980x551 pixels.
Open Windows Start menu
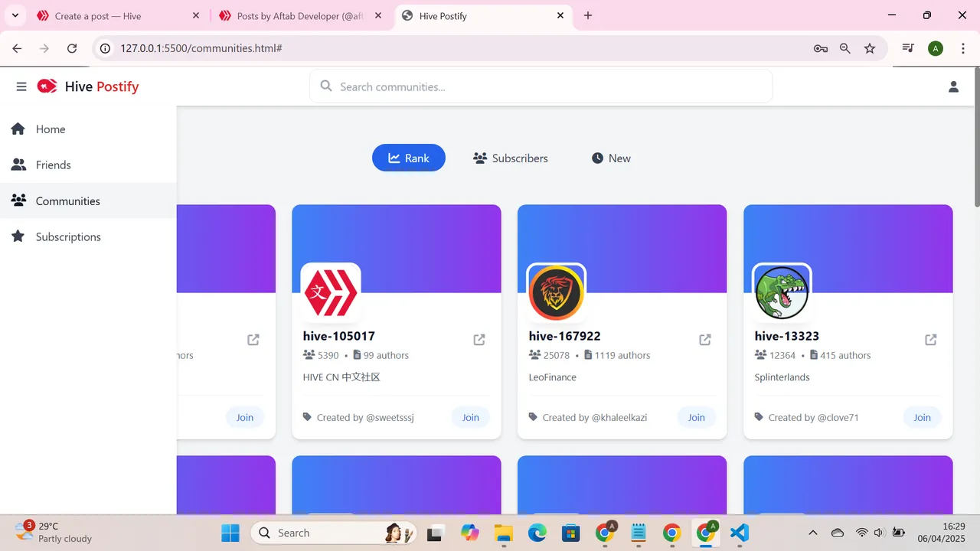pos(230,533)
